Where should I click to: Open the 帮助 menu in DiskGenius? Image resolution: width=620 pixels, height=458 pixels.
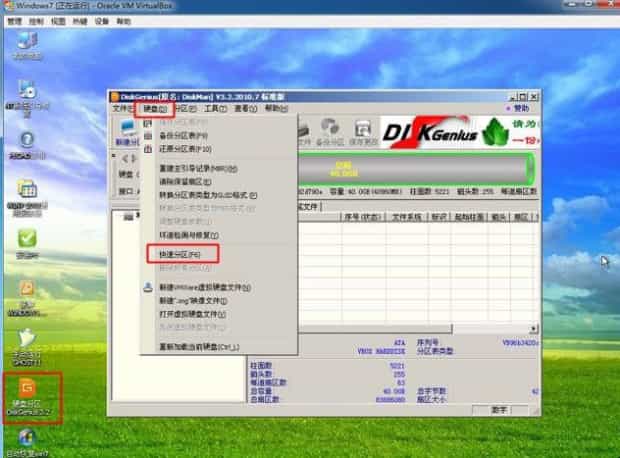pos(276,108)
